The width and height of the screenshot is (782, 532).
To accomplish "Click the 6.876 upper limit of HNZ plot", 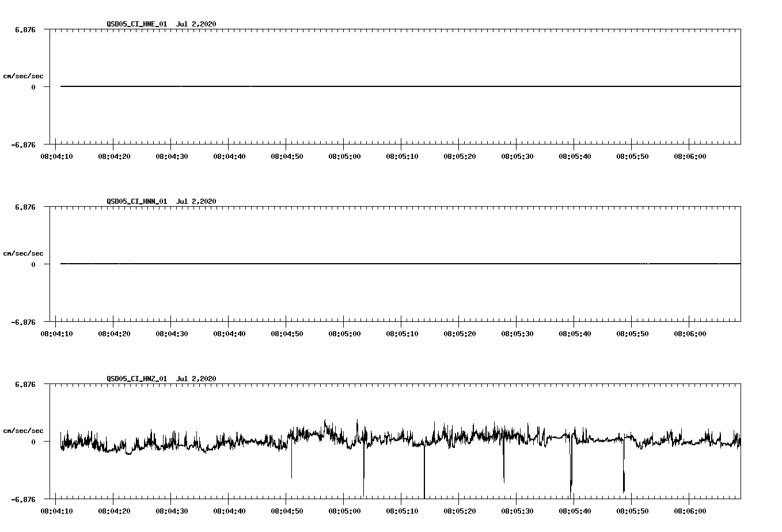I will tap(25, 384).
